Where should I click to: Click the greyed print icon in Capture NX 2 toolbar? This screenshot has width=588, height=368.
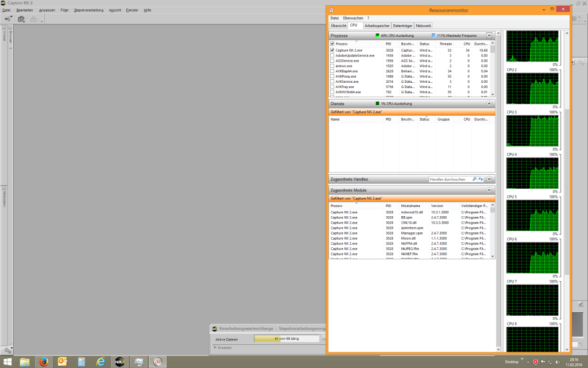click(33, 19)
